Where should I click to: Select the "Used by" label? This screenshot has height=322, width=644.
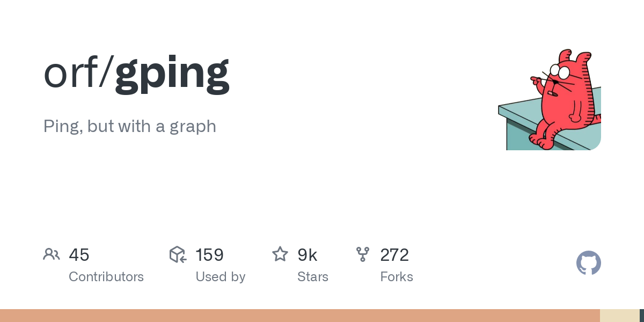coord(221,277)
